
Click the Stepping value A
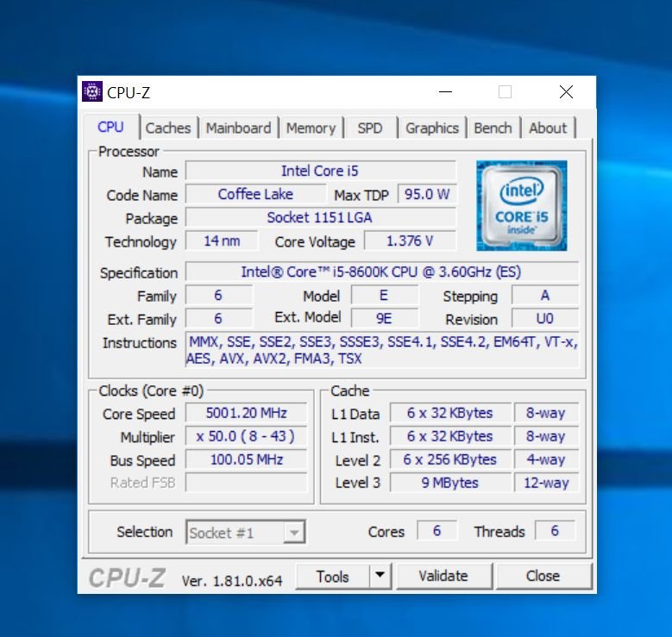coord(545,295)
